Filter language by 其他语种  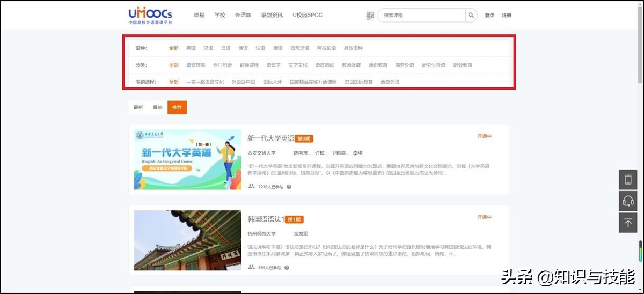353,48
